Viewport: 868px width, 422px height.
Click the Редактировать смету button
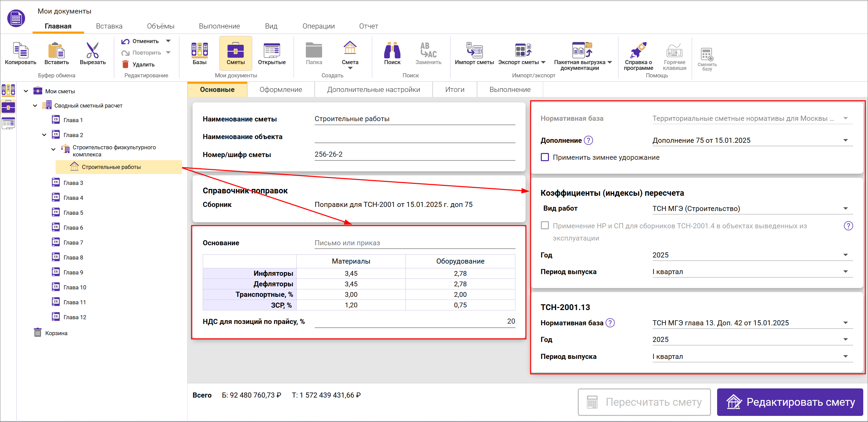coord(790,402)
